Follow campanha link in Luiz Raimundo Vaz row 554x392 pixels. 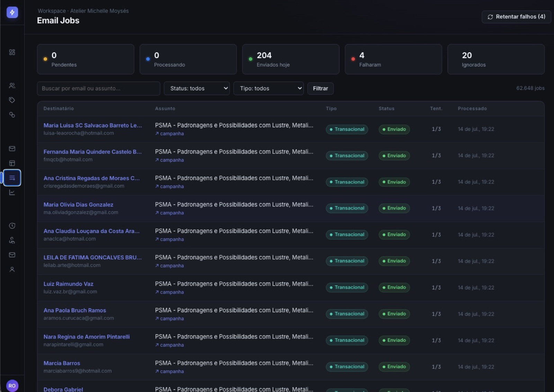point(170,292)
